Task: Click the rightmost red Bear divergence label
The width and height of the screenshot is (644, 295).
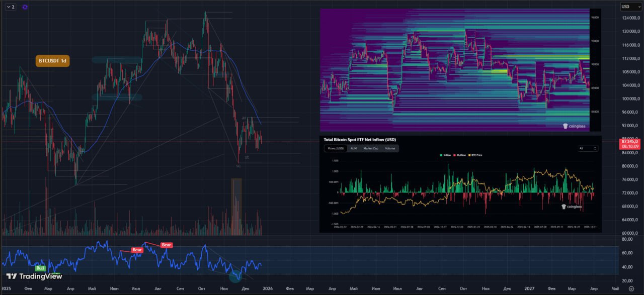Action: click(166, 245)
